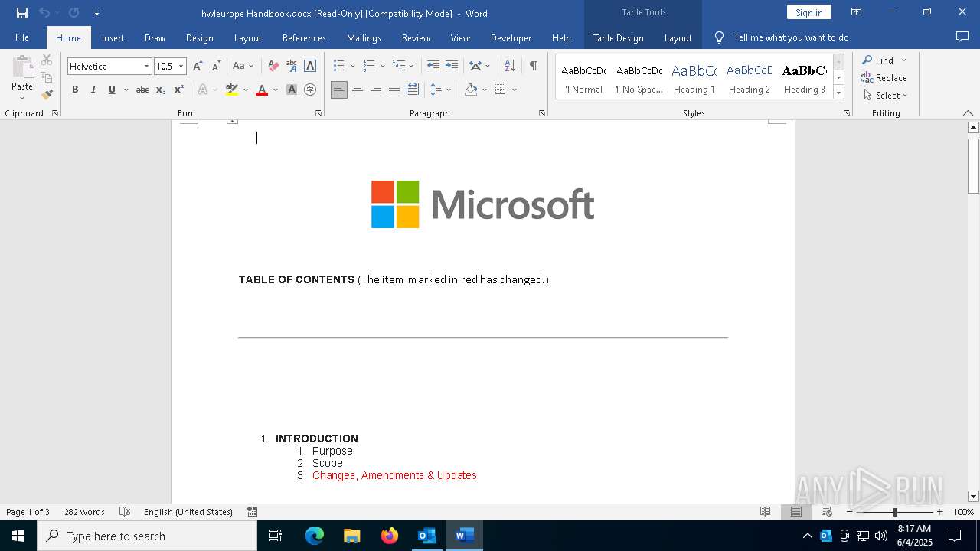This screenshot has width=980, height=551.
Task: Switch to the Table Design tab
Action: 618,37
